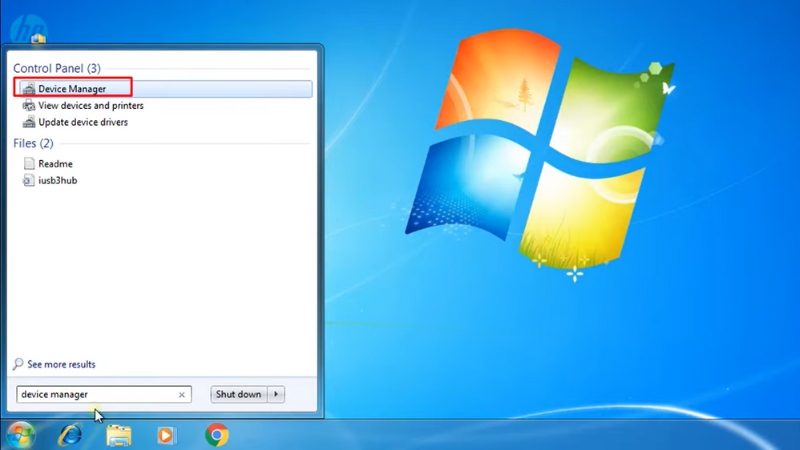Launch Google Chrome from the taskbar
The height and width of the screenshot is (450, 800).
[x=216, y=435]
